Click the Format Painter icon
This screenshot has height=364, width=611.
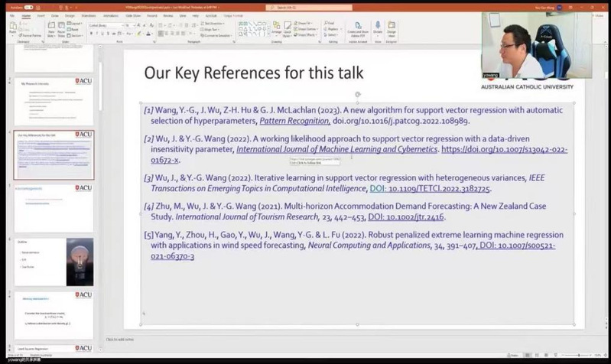[x=30, y=35]
